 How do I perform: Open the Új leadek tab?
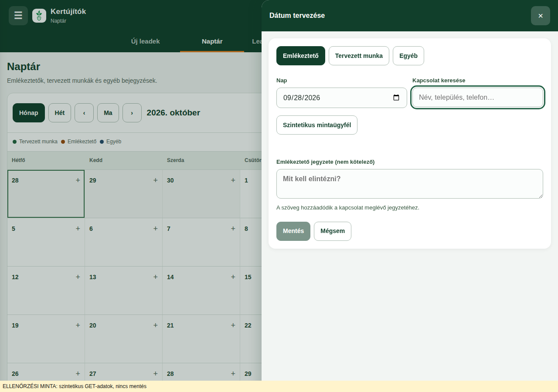pos(146,41)
